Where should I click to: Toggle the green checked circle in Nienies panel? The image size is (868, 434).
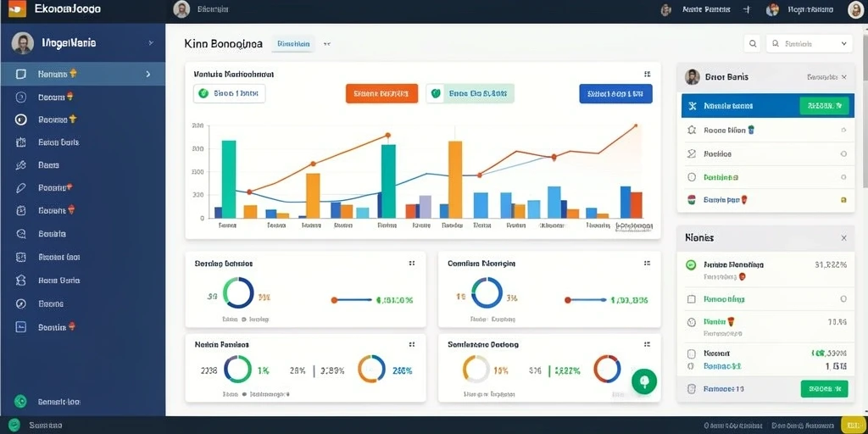pos(691,264)
